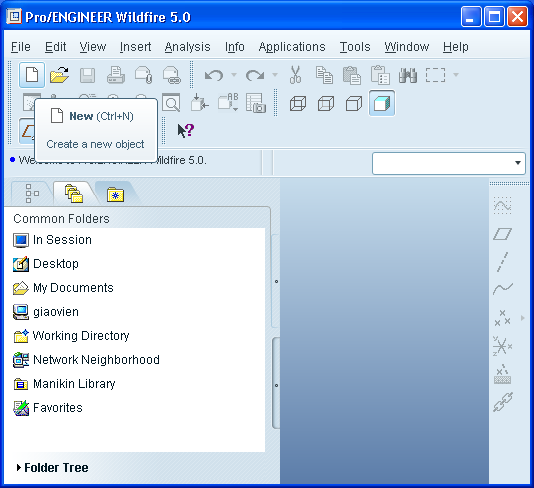Click the saved view list AB icon
Image resolution: width=534 pixels, height=488 pixels.
(228, 103)
